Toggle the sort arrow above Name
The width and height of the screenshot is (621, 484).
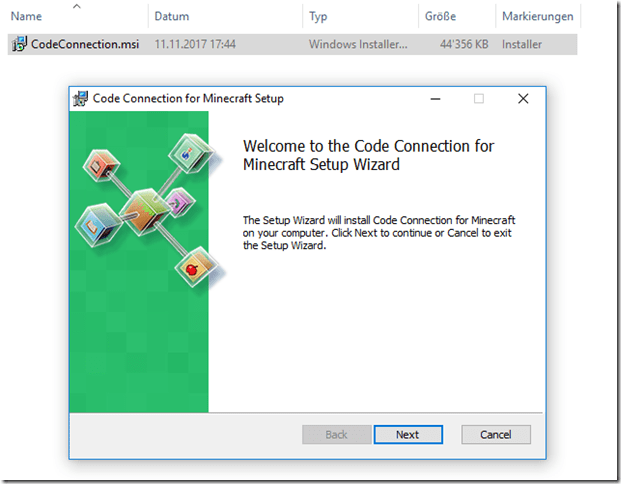[x=77, y=6]
